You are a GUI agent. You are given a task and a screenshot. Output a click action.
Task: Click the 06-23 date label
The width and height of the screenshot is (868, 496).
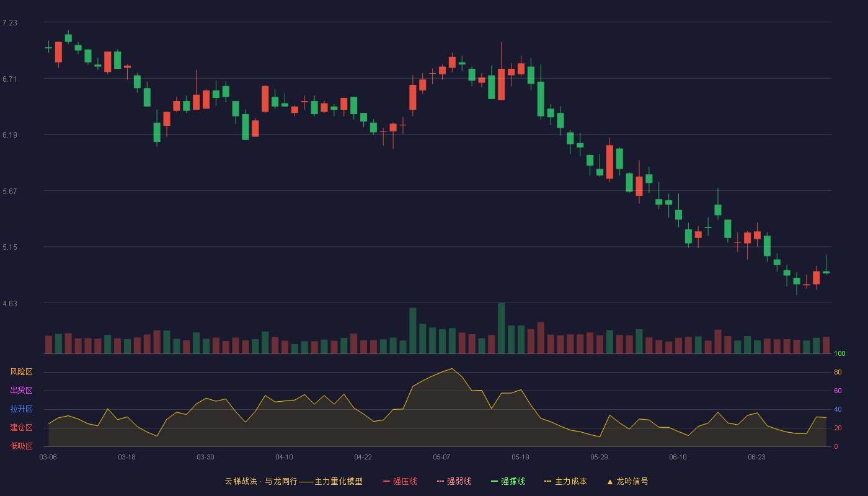pyautogui.click(x=756, y=457)
